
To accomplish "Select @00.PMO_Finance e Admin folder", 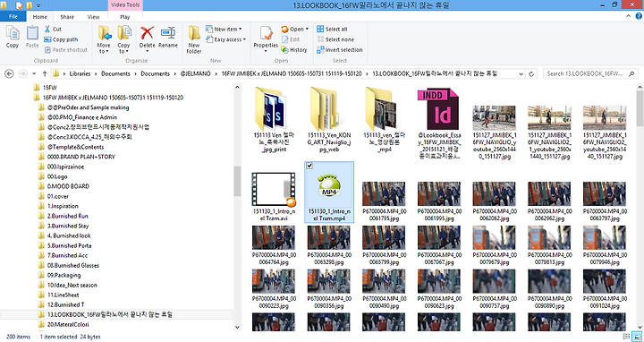I will click(x=77, y=117).
